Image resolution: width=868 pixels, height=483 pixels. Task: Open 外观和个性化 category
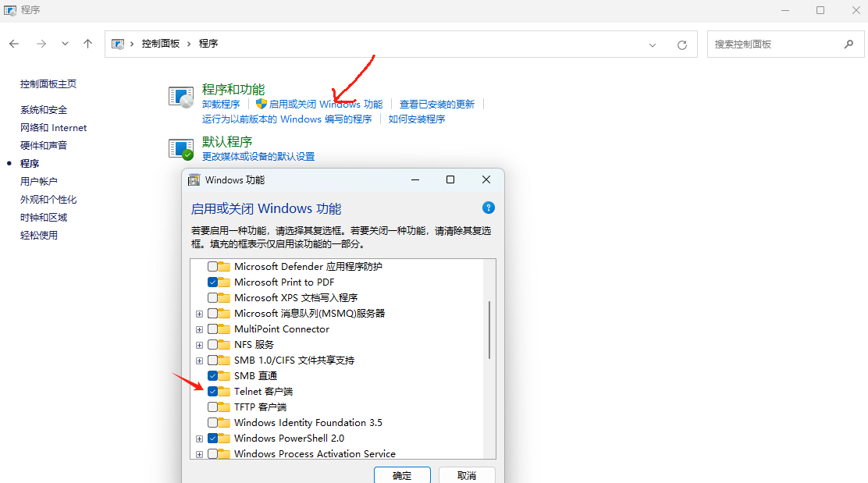click(x=48, y=200)
